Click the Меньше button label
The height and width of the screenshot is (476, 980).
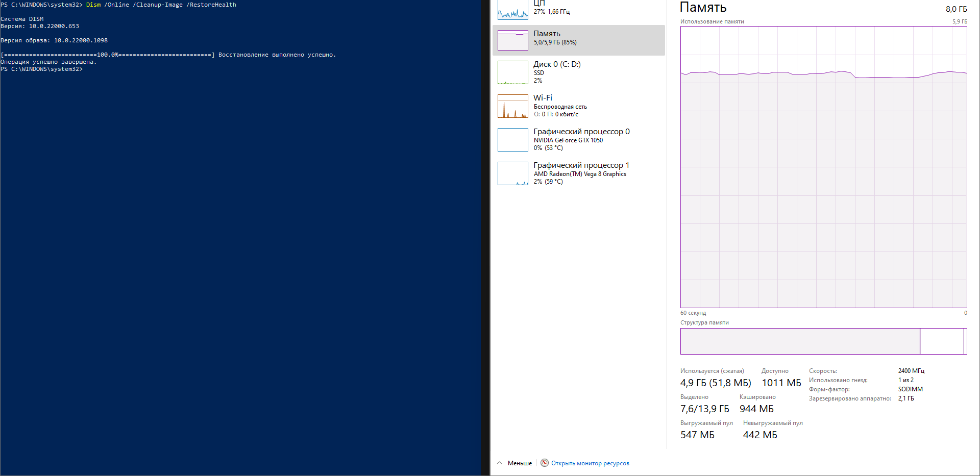(x=520, y=463)
